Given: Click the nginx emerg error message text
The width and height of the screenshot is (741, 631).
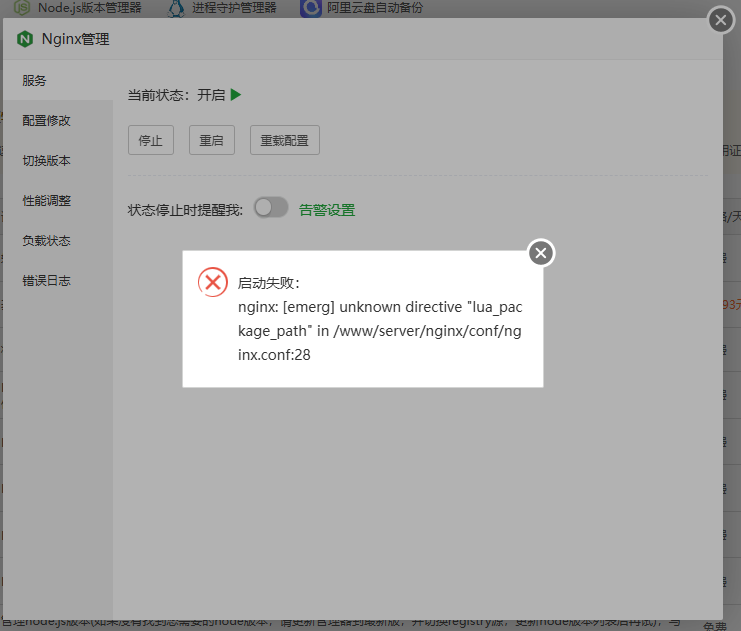Looking at the screenshot, I should tap(380, 331).
